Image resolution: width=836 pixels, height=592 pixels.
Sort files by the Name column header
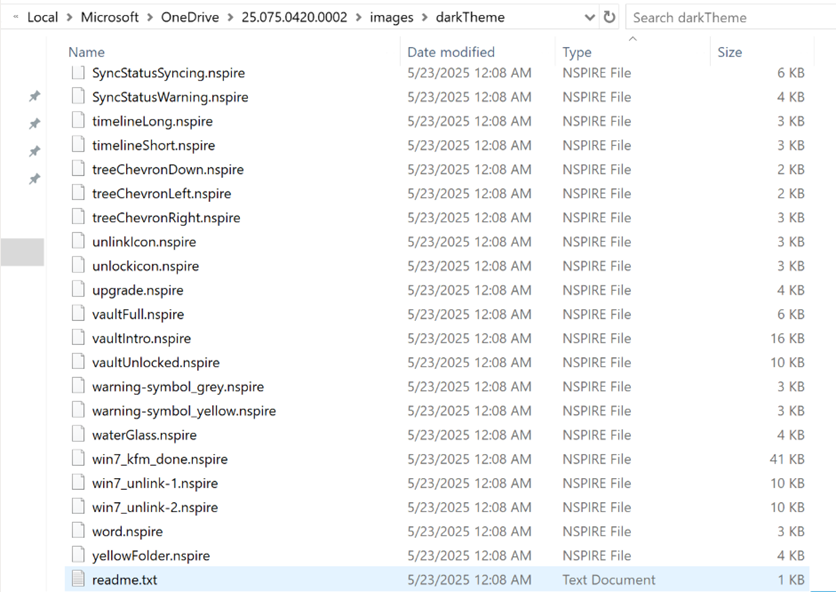coord(87,52)
